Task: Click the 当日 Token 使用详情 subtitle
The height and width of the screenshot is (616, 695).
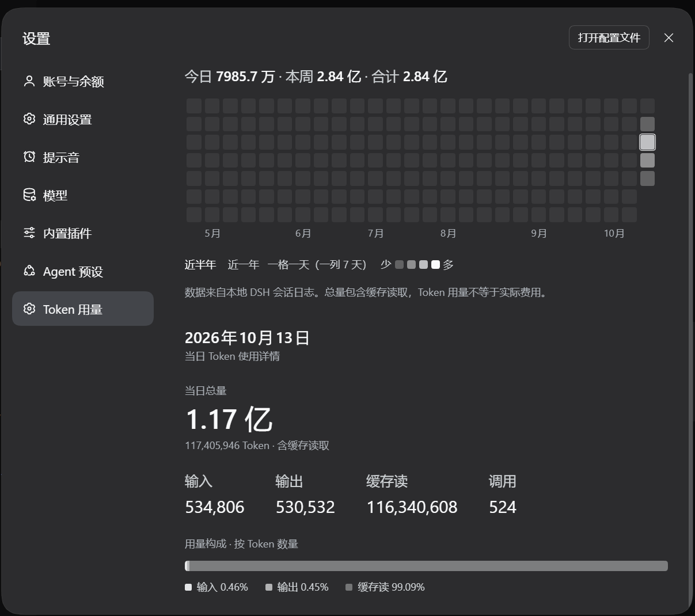Action: coord(232,356)
